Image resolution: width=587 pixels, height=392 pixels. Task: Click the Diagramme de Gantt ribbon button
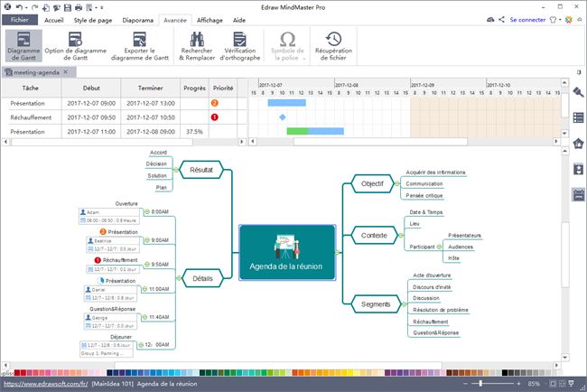click(23, 46)
